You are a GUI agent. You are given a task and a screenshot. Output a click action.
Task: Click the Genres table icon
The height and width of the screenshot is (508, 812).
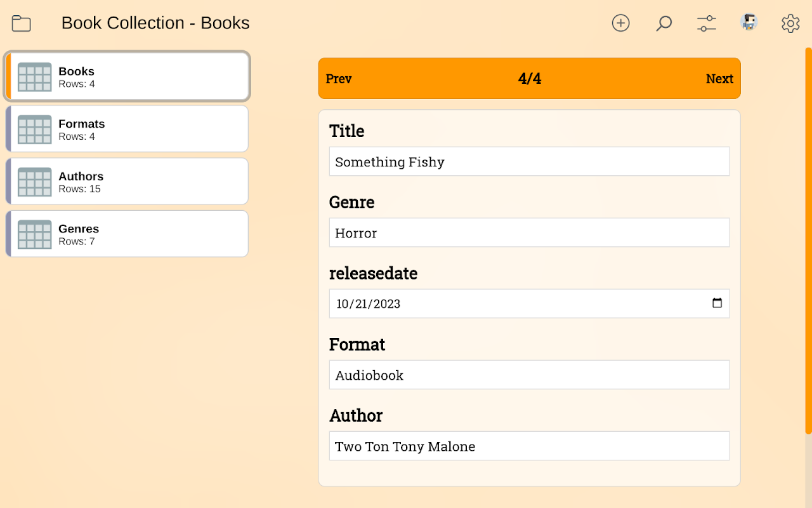coord(35,234)
